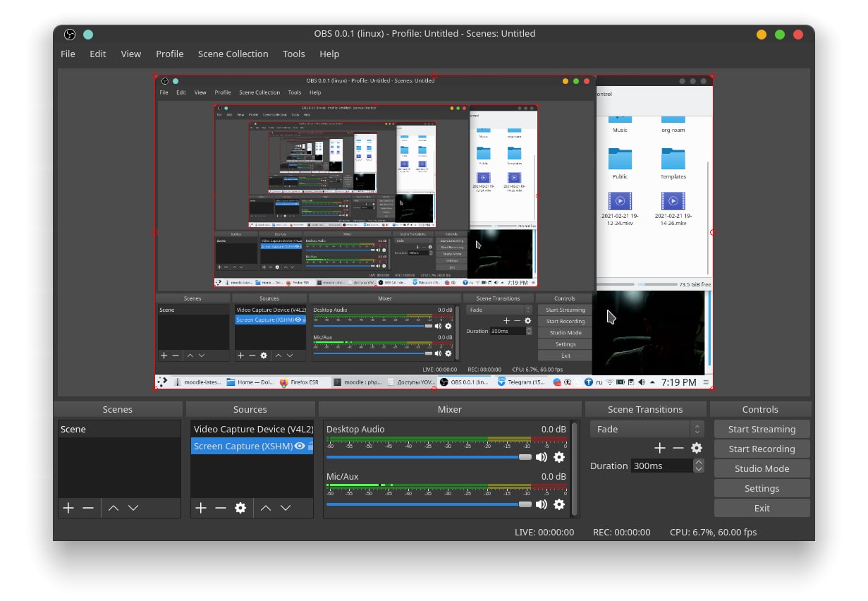Open the Profile menu in the main window
The width and height of the screenshot is (868, 601).
pos(170,54)
